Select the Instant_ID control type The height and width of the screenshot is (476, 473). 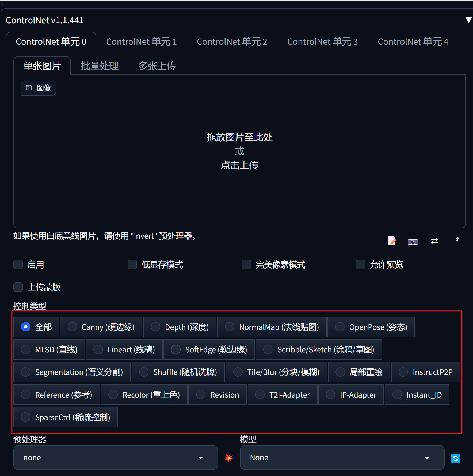(417, 395)
